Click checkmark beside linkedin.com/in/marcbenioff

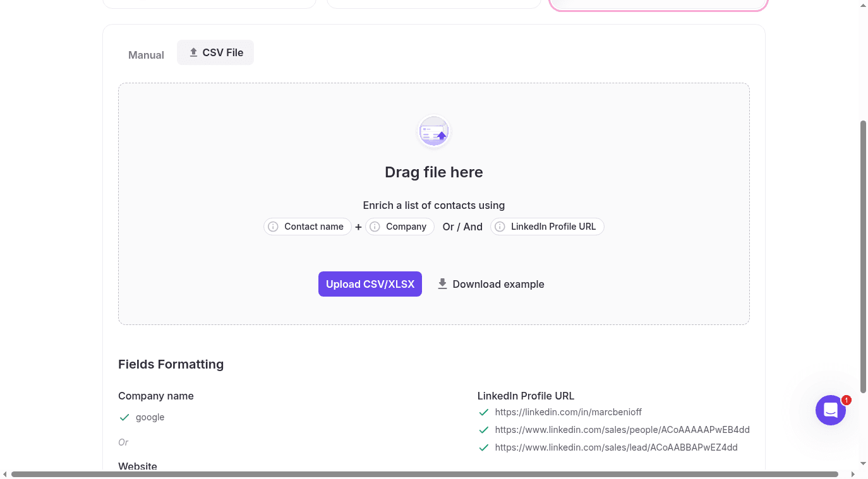(484, 412)
